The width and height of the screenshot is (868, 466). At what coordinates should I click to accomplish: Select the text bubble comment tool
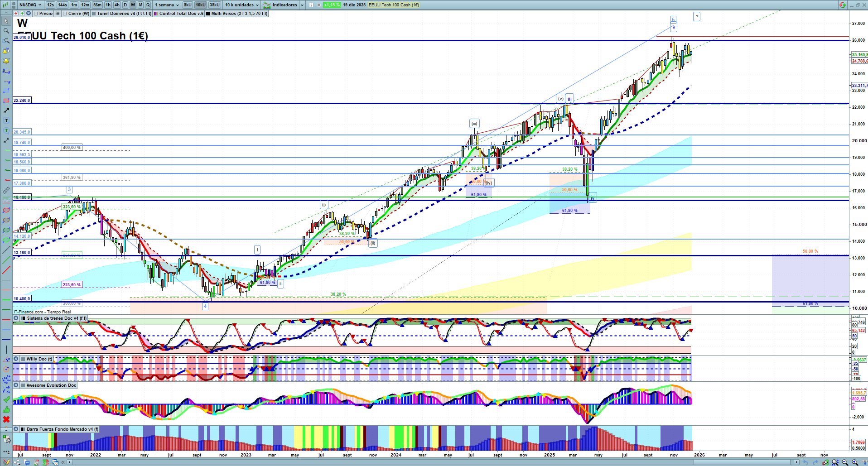6,130
